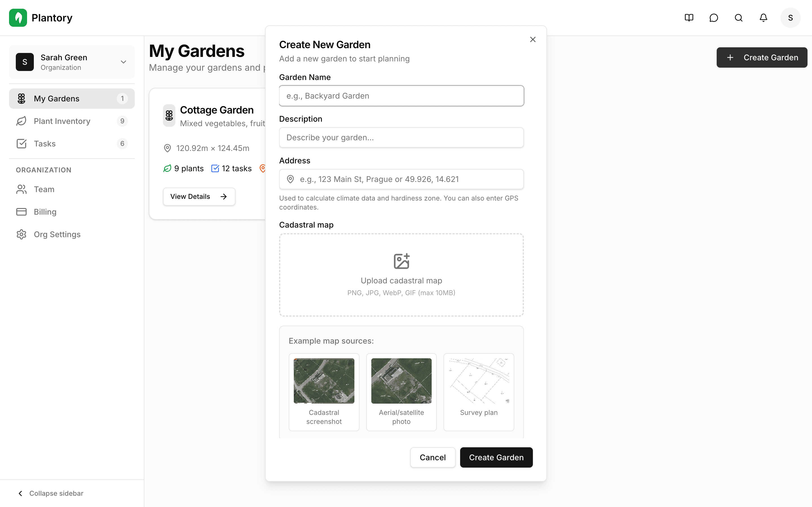Image resolution: width=812 pixels, height=507 pixels.
Task: Open the notifications bell
Action: click(x=763, y=17)
